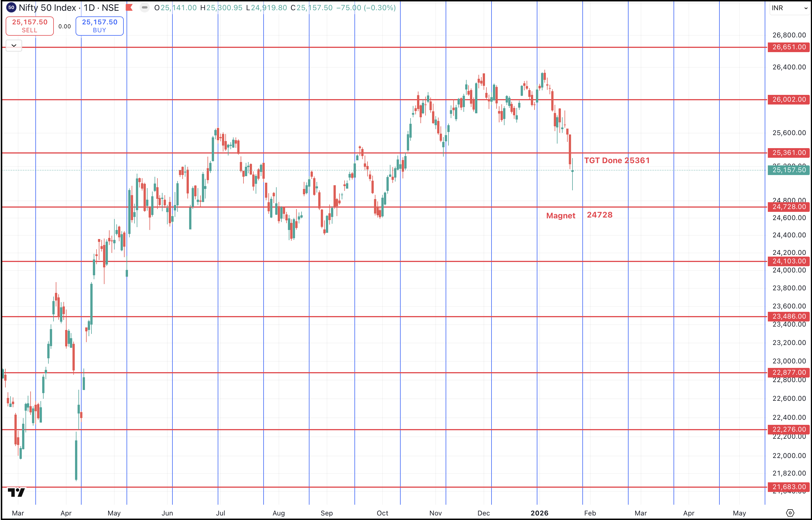Toggle the SELL order side
This screenshot has width=812, height=520.
tap(29, 26)
